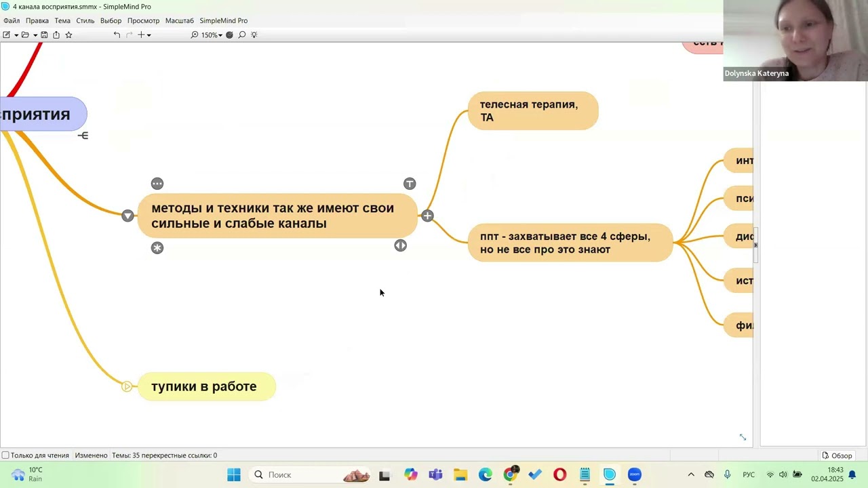Save the mind map with floppy icon
The image size is (868, 488).
coord(44,35)
